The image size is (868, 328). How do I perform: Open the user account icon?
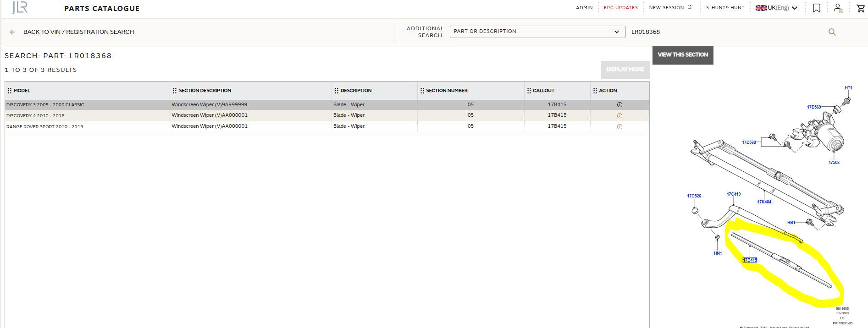coord(838,8)
